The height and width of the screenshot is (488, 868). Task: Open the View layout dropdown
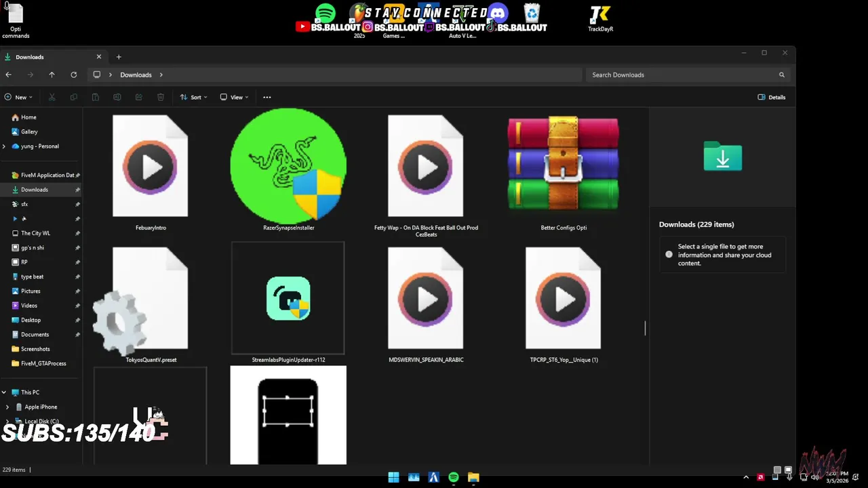[234, 97]
